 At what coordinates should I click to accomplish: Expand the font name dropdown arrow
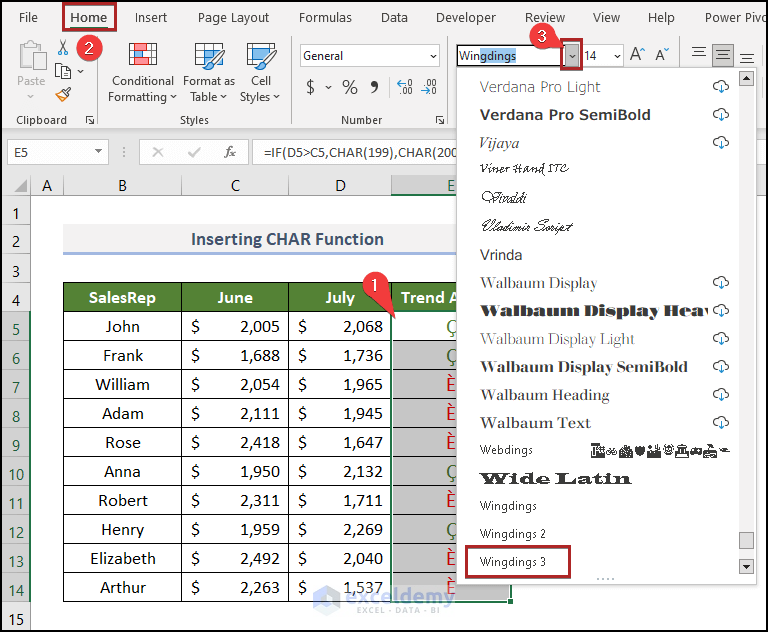[572, 56]
